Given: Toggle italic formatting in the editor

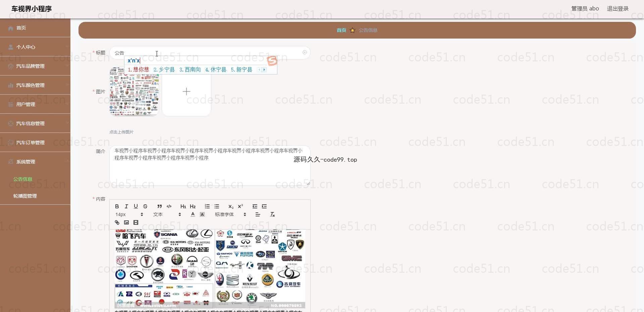Looking at the screenshot, I should coord(126,206).
